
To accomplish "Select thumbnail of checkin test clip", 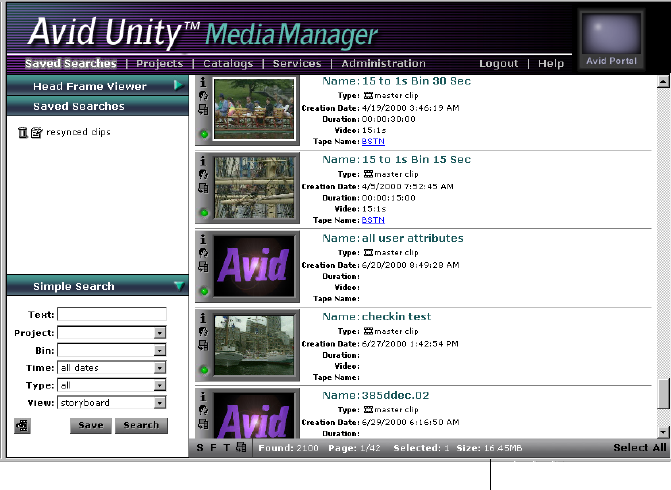I will click(x=254, y=345).
